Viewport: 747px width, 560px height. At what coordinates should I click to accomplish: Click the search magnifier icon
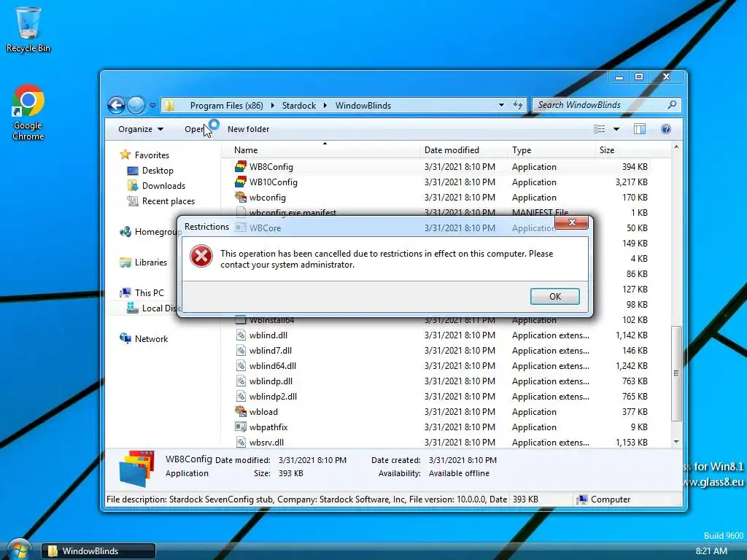point(672,104)
